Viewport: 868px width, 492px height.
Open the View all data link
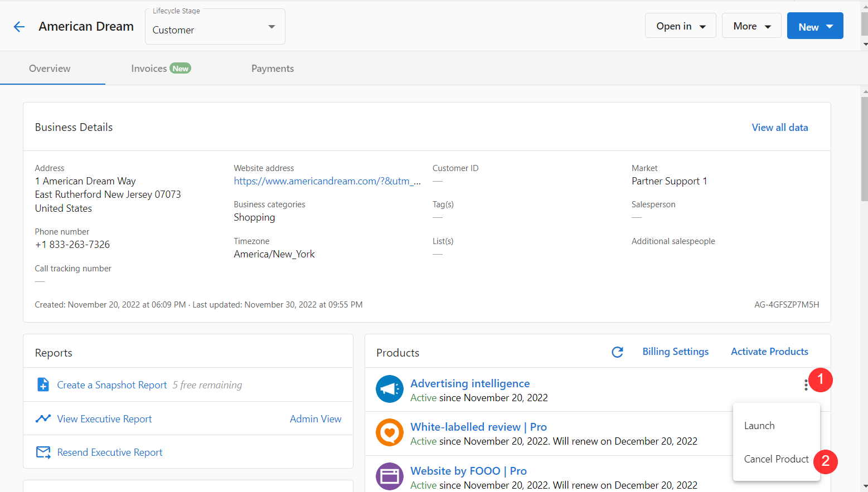779,128
